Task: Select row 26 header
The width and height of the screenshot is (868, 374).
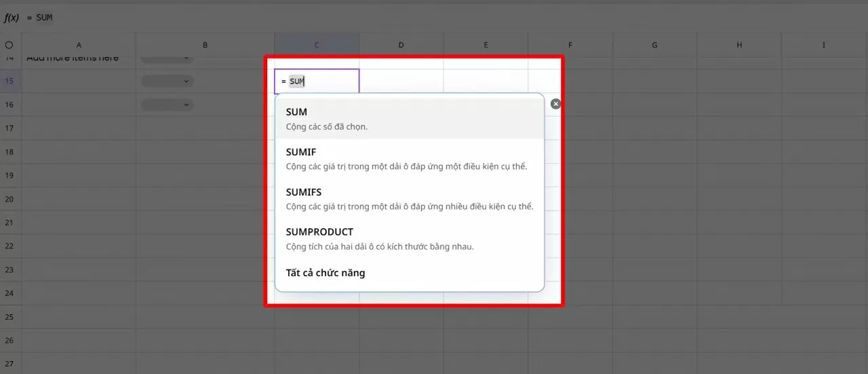Action: pyautogui.click(x=9, y=340)
